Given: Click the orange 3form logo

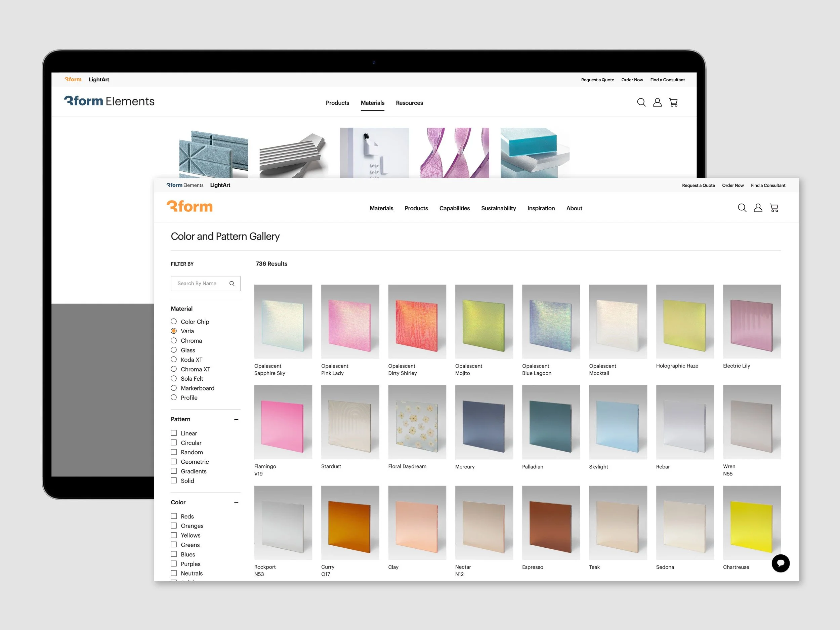Looking at the screenshot, I should 190,207.
